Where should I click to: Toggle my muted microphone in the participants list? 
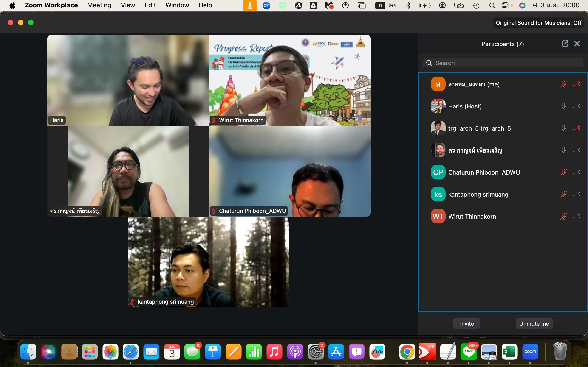point(563,84)
